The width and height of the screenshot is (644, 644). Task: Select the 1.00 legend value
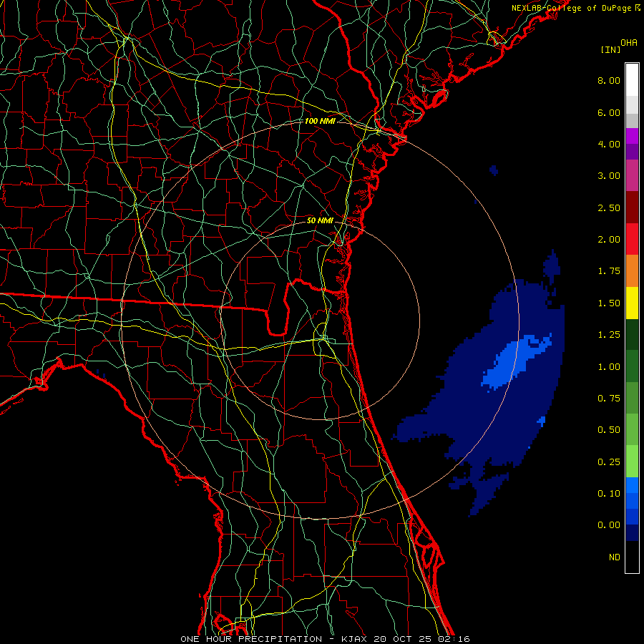[x=609, y=367]
